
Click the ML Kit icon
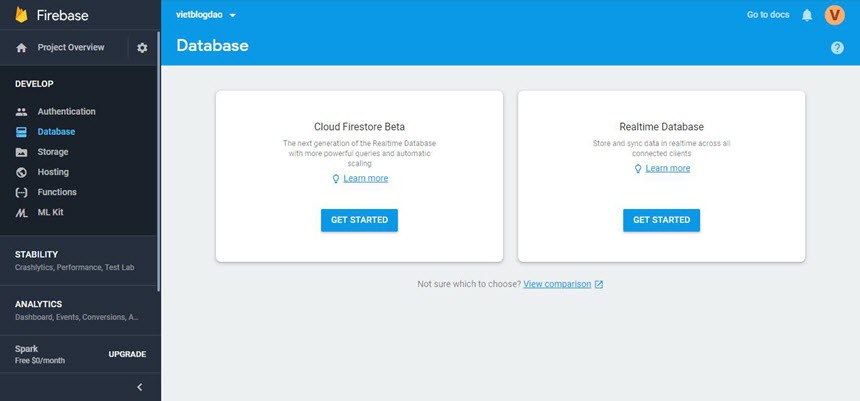click(21, 213)
